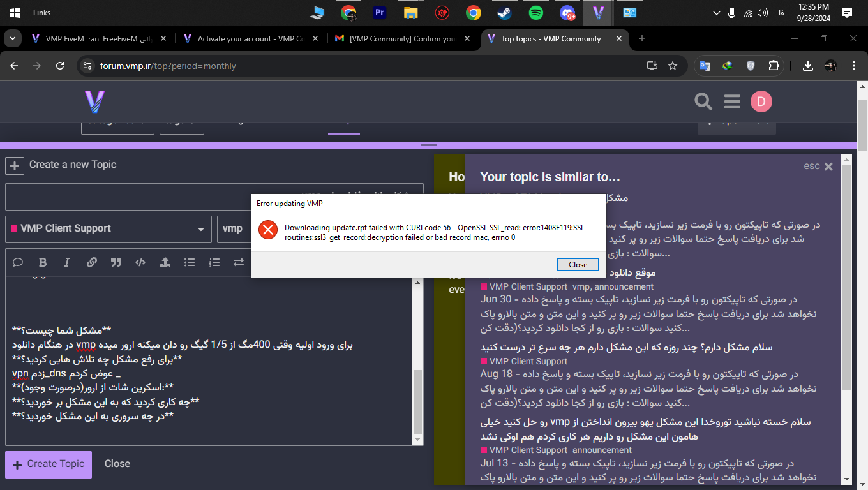Screen dimensions: 868x490
Task: Insert a blockquote in the post
Action: [116, 262]
